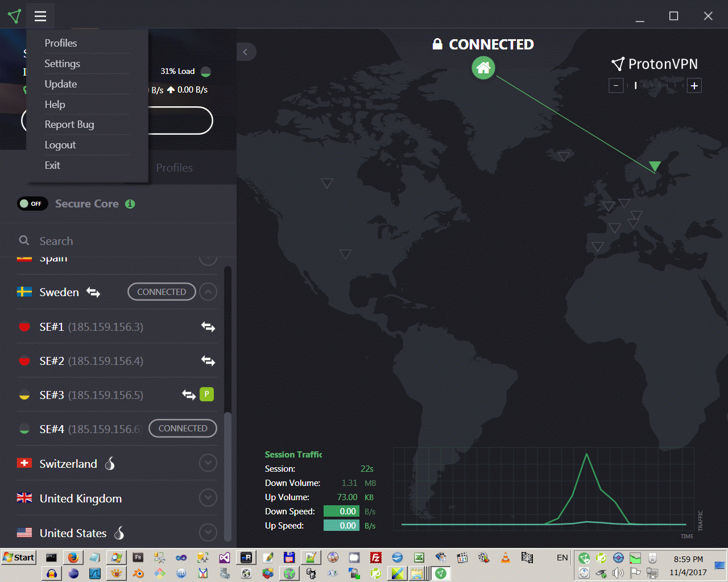728x582 pixels.
Task: Click the 31% Load indicator circle
Action: click(206, 72)
